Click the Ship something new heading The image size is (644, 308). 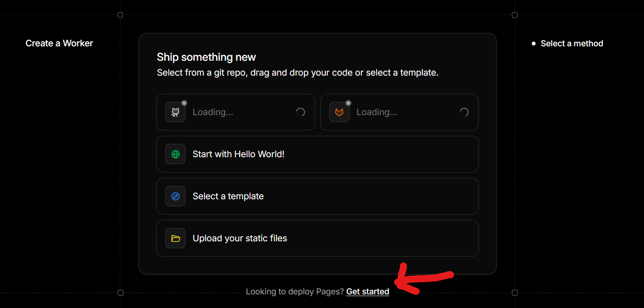(x=206, y=57)
